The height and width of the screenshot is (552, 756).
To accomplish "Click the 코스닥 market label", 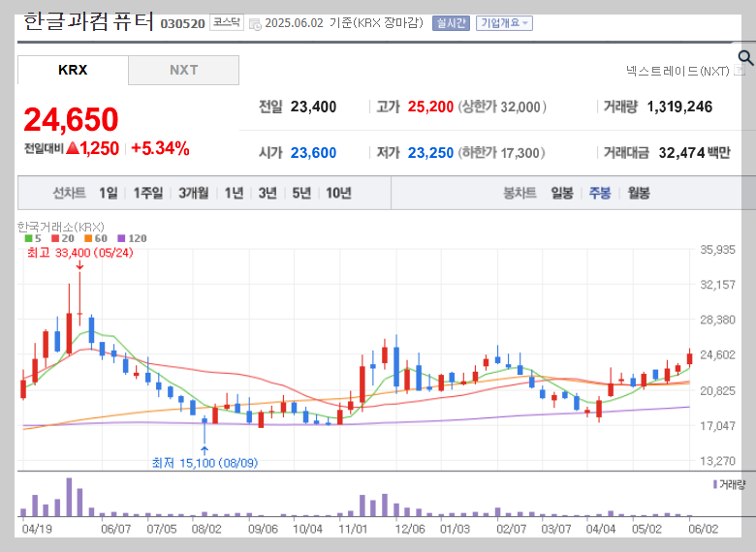I will (x=227, y=22).
